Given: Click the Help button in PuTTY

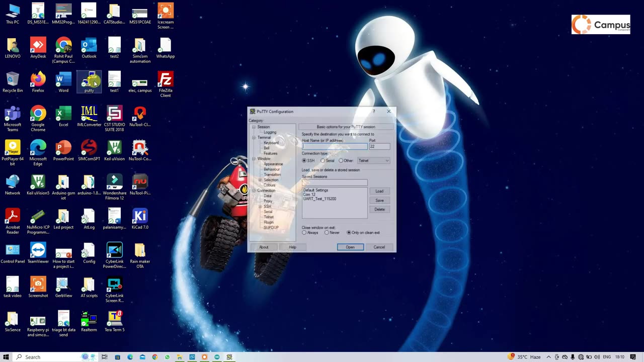Looking at the screenshot, I should pyautogui.click(x=292, y=247).
